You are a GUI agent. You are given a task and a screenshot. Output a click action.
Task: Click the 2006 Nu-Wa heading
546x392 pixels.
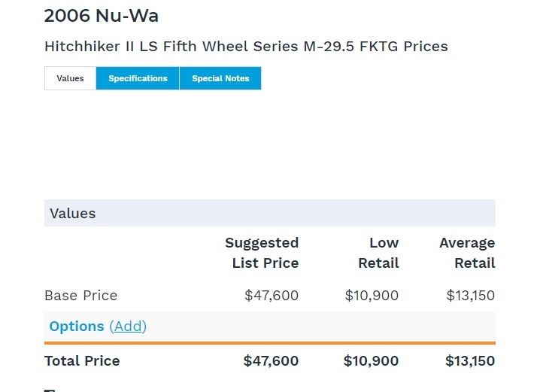[x=102, y=16]
